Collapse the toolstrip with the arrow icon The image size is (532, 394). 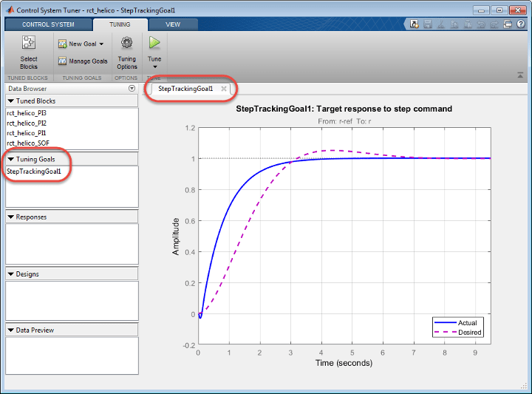tap(520, 75)
